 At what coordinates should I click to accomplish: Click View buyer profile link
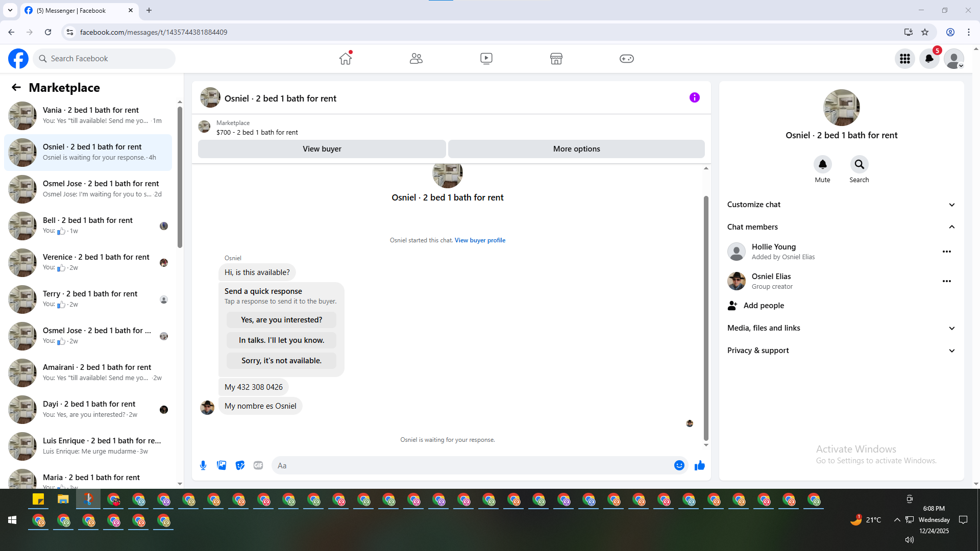coord(480,240)
